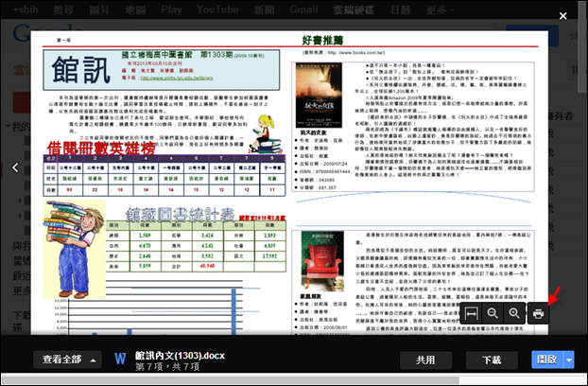Click the file name 館訊內文(1303).docx
The image size is (588, 386).
[180, 355]
